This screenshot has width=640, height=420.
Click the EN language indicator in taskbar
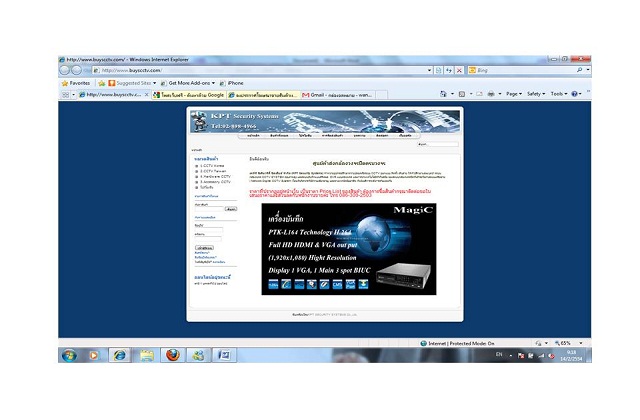[499, 354]
